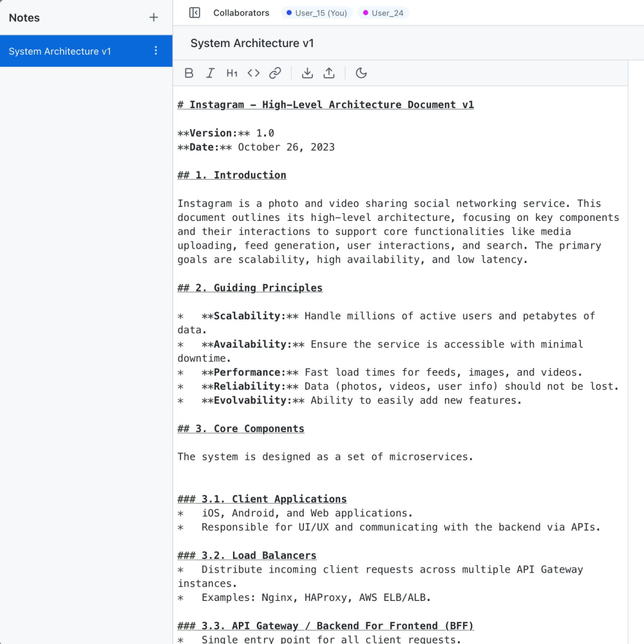Select System Architecture v1 in notes list
Screen dimensions: 644x644
coord(60,52)
